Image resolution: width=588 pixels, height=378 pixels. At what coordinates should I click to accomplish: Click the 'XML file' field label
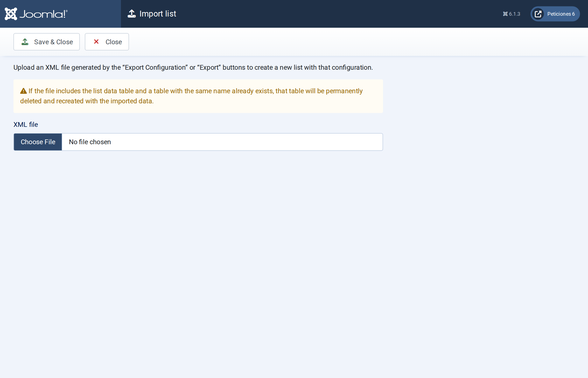point(26,125)
